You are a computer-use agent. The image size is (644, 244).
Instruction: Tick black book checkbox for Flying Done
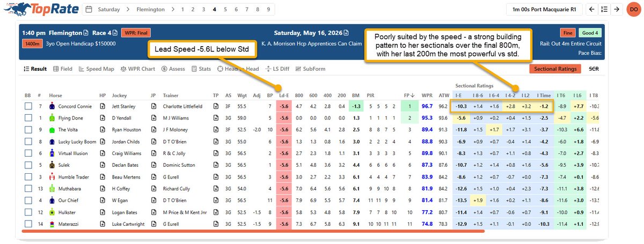tap(28, 117)
